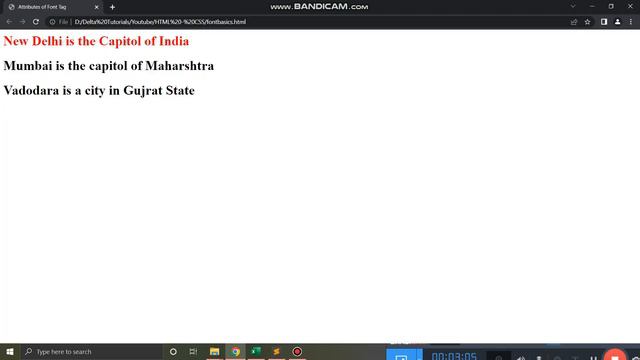Expand the tab search dropdown arrow

tap(573, 6)
